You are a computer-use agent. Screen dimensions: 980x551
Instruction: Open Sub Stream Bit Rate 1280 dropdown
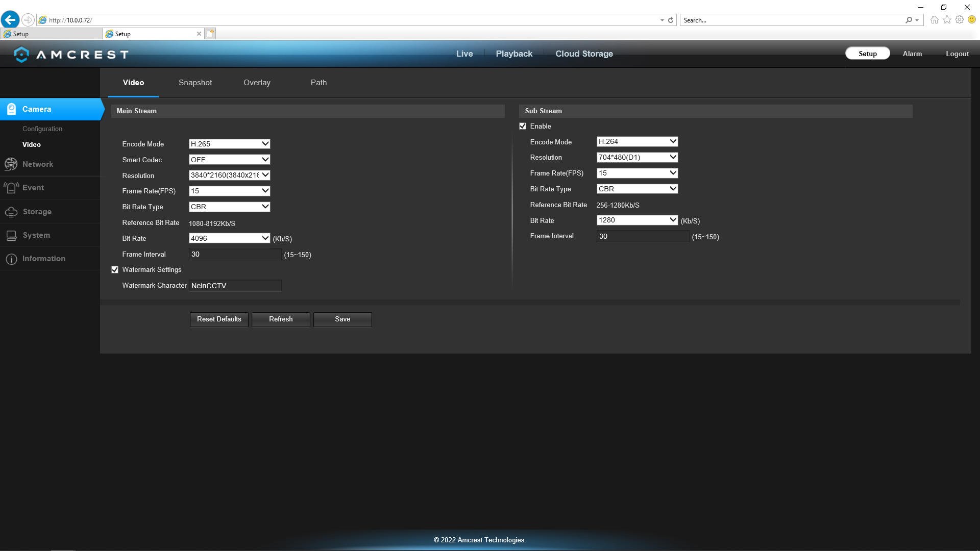(637, 220)
